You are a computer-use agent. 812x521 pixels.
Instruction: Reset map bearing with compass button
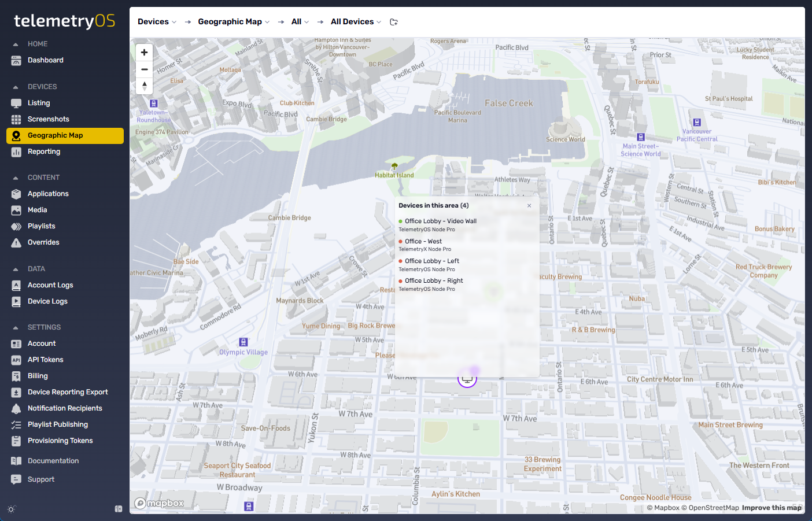(145, 86)
